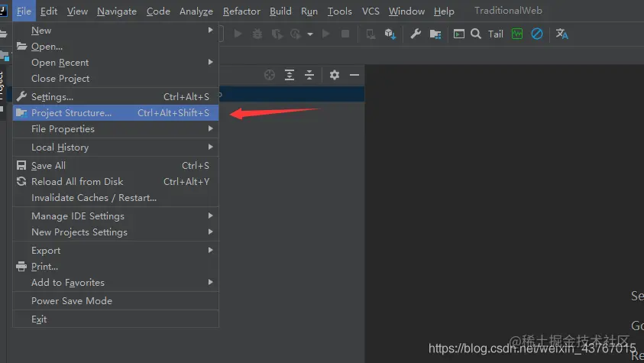Open Project Structure toolbar folder icon

tap(435, 34)
